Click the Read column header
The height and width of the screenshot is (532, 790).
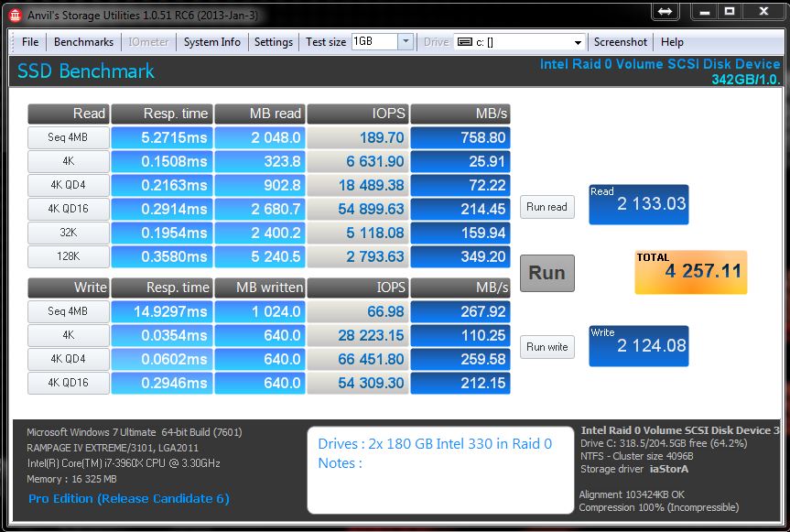pyautogui.click(x=68, y=114)
